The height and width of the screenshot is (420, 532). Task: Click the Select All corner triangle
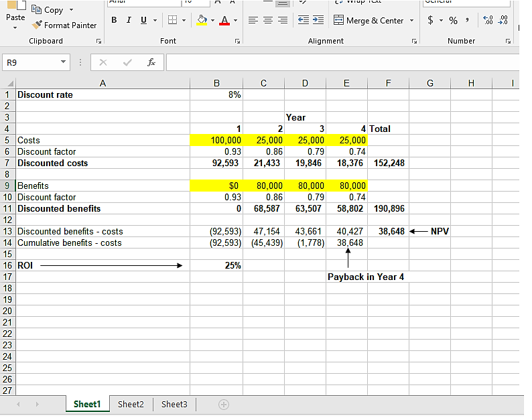(10, 84)
